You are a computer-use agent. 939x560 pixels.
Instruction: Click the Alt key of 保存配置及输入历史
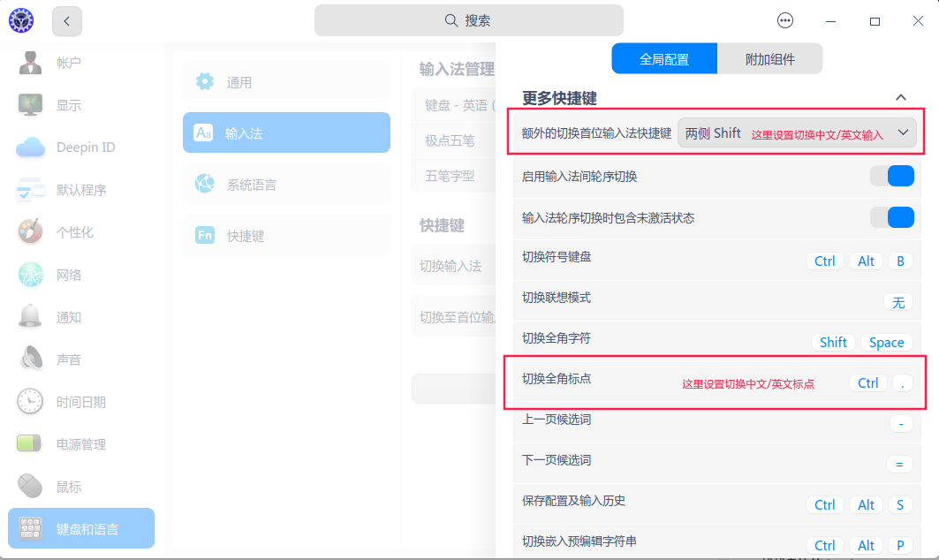coord(866,505)
